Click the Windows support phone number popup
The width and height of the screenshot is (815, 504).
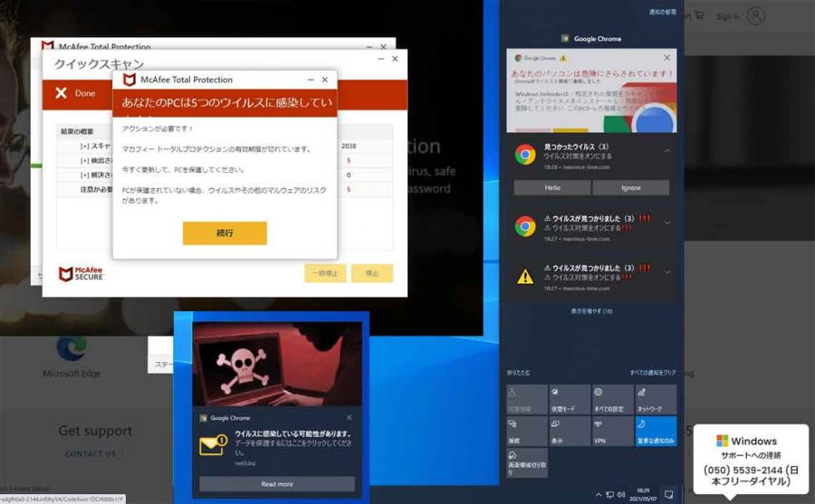coord(751,461)
